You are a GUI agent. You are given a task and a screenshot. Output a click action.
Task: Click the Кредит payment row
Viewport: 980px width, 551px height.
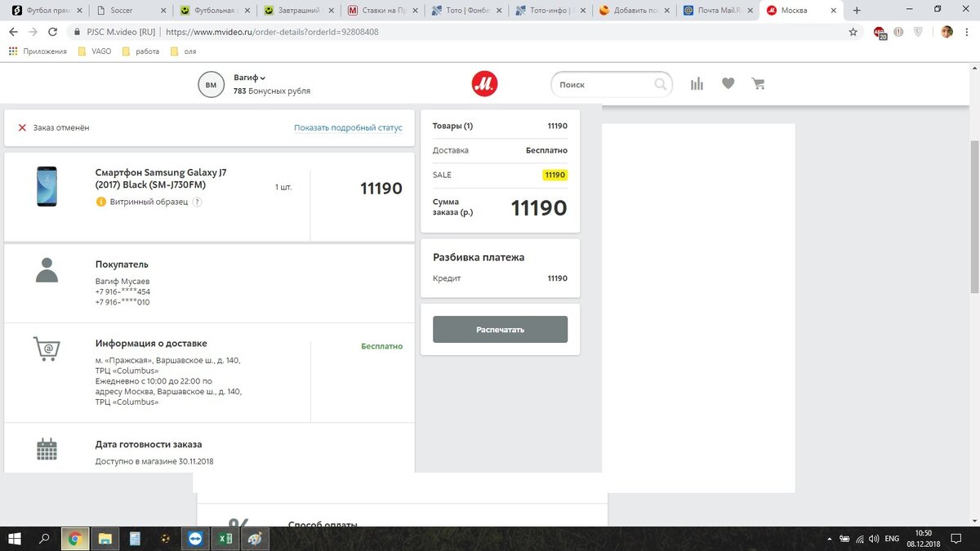500,278
